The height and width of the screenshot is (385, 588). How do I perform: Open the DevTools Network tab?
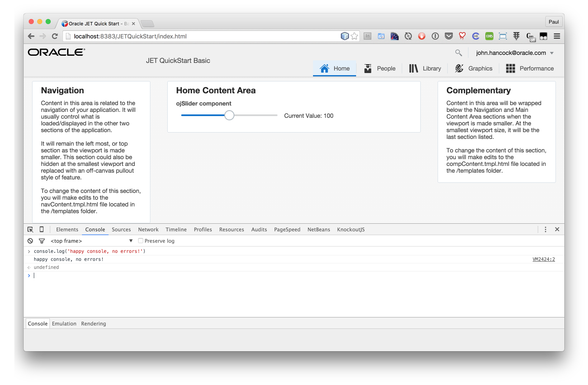click(148, 230)
